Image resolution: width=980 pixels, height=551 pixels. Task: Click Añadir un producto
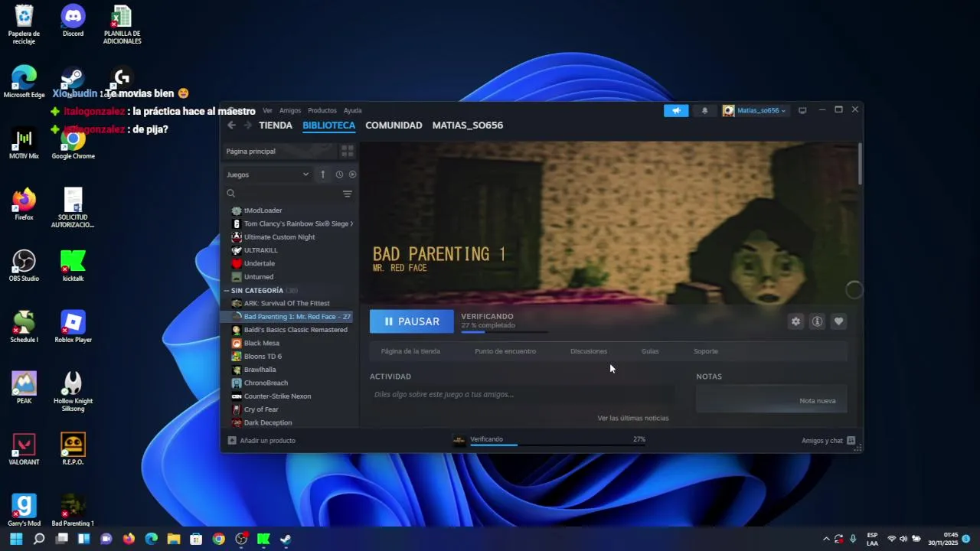tap(262, 441)
